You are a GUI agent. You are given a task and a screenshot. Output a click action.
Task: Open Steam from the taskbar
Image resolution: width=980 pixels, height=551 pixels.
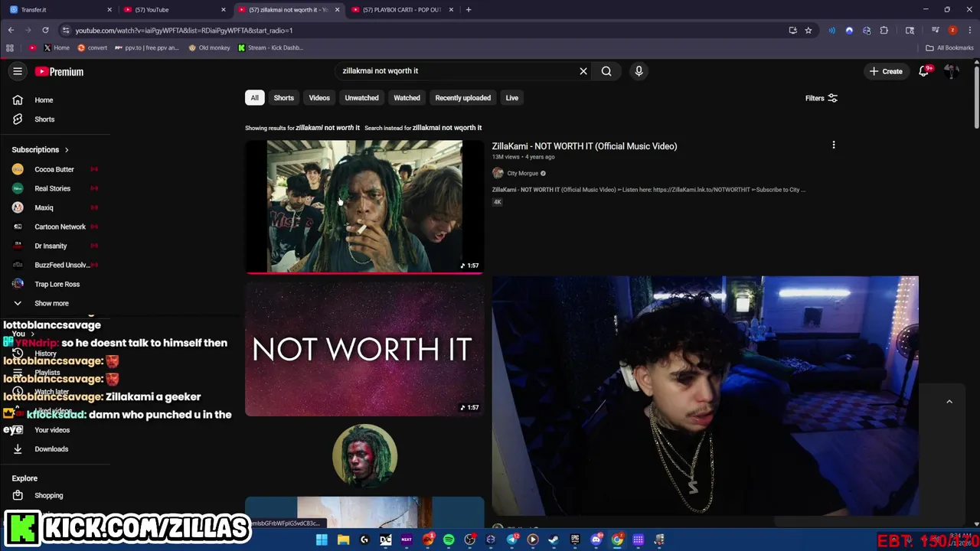[x=554, y=540]
